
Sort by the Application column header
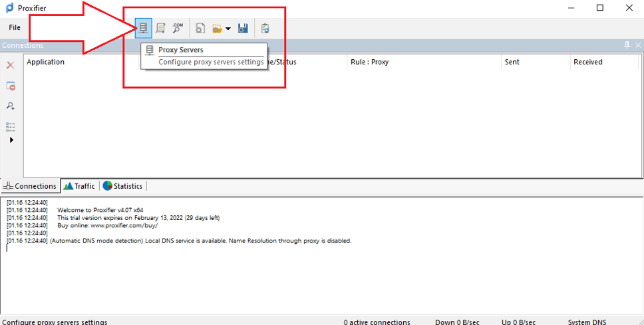(46, 62)
